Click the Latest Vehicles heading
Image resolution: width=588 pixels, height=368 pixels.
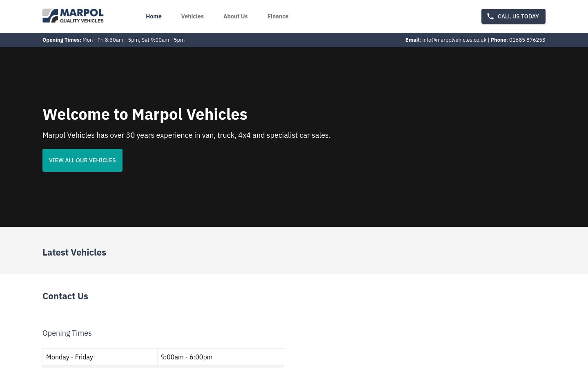click(x=74, y=252)
